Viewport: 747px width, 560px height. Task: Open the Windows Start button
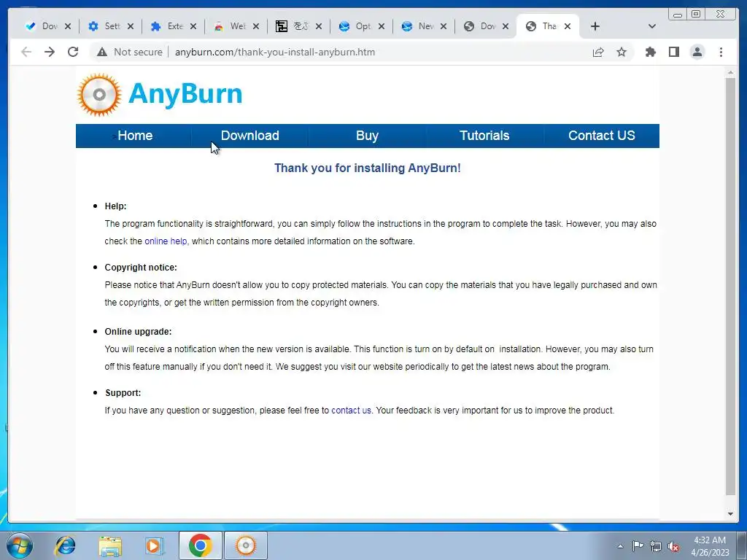tap(20, 545)
